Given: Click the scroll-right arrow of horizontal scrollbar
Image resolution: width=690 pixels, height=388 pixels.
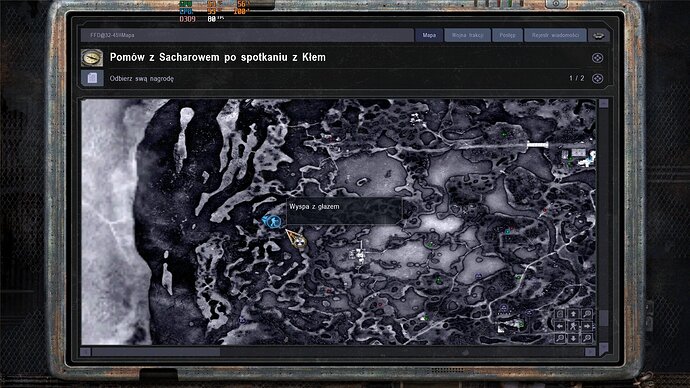Looking at the screenshot, I should 591,351.
